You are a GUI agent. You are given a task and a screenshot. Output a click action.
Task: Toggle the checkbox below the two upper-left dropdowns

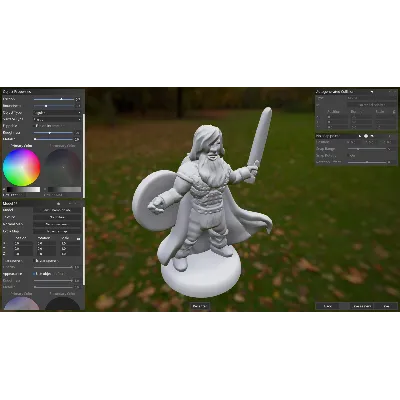[x=34, y=126]
